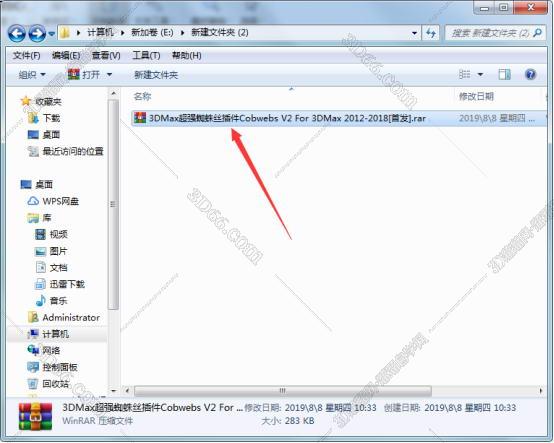Open the 文档 library
The height and width of the screenshot is (443, 554).
(58, 267)
